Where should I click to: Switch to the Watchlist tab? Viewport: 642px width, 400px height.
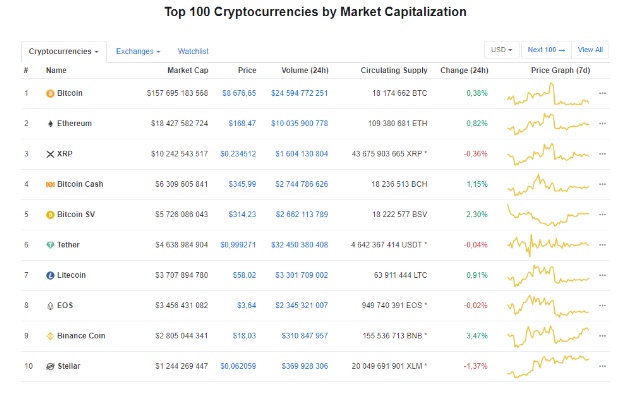(x=193, y=52)
